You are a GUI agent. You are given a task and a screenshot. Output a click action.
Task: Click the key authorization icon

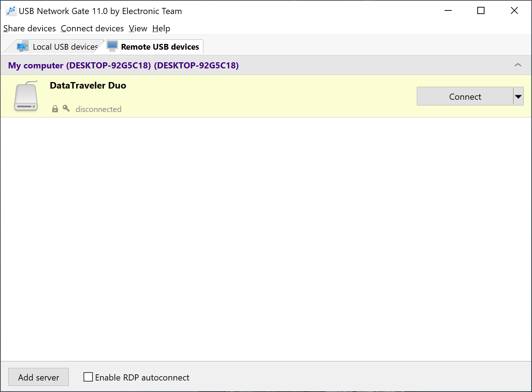click(66, 108)
